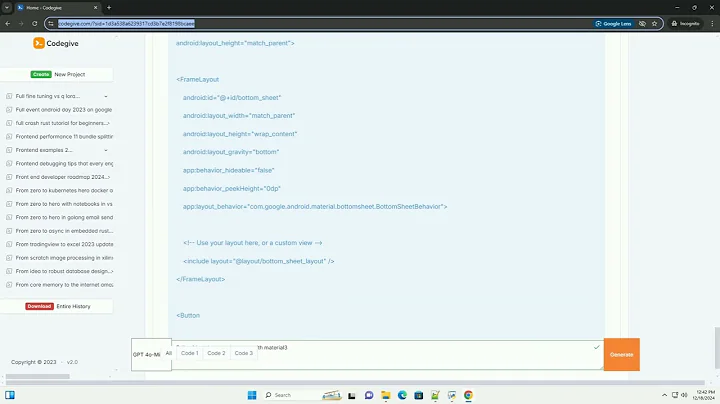Image resolution: width=720 pixels, height=404 pixels.
Task: Open 'Full event android day 2023 on google' project
Action: pyautogui.click(x=64, y=110)
